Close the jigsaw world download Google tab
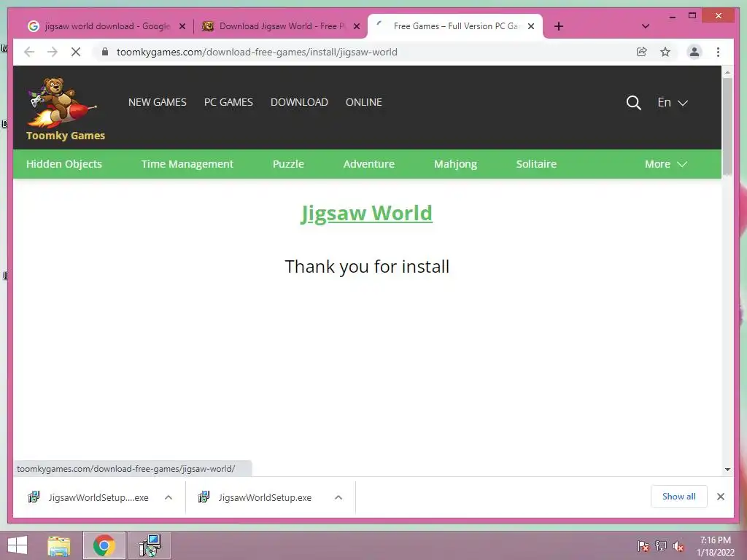 (x=182, y=27)
